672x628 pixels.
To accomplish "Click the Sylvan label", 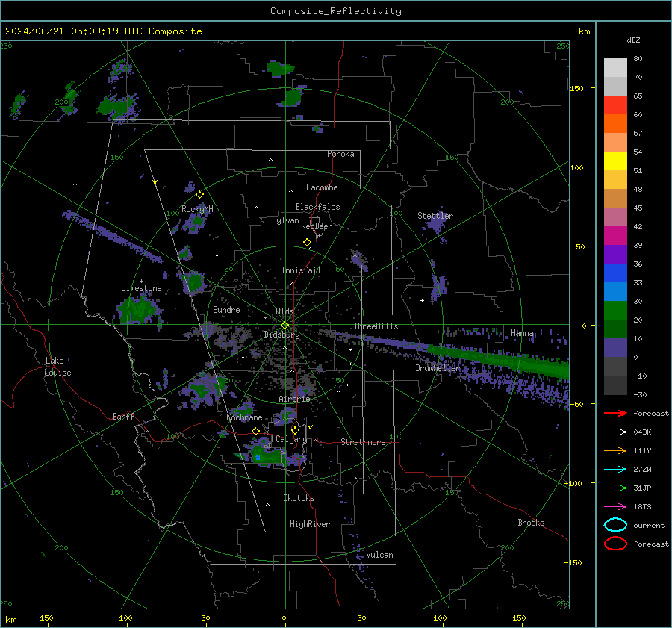I will click(x=285, y=220).
